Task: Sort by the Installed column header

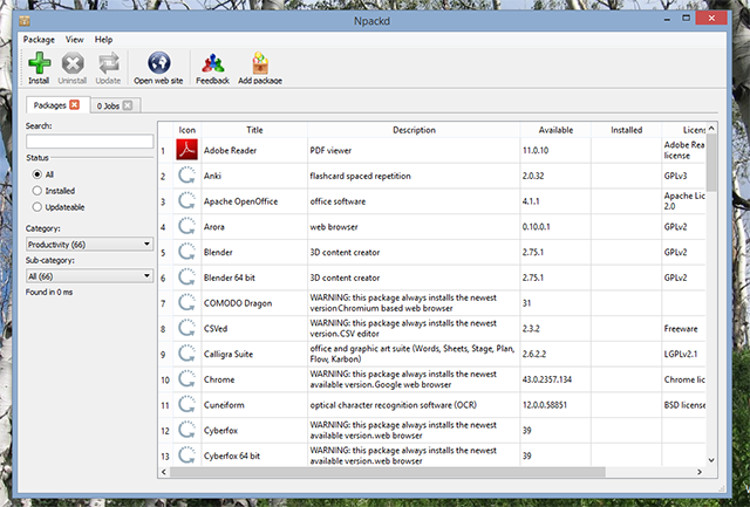Action: 626,130
